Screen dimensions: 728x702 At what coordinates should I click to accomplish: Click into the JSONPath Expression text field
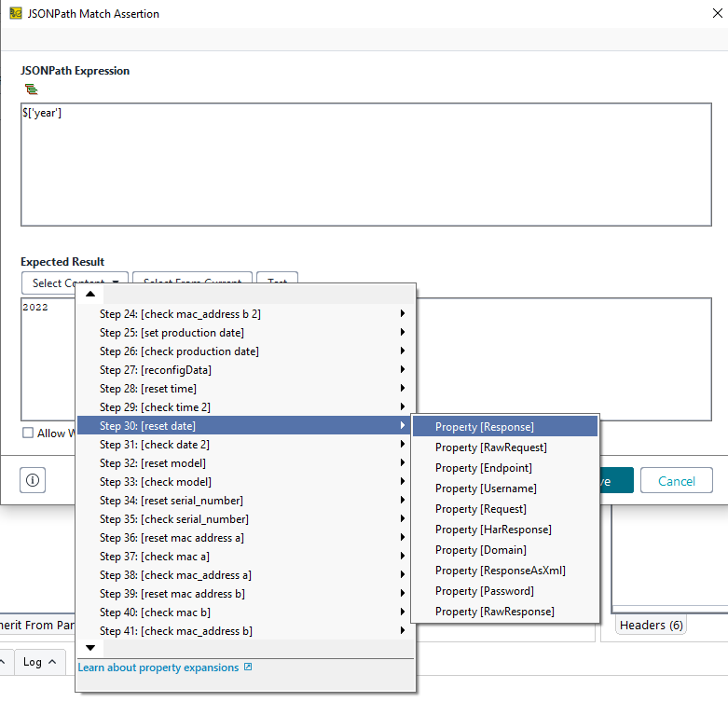[x=365, y=164]
